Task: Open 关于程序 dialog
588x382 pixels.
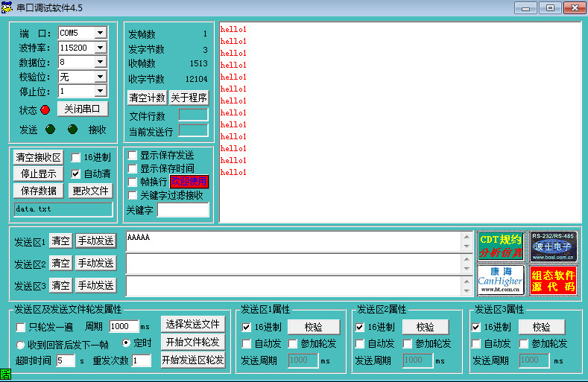Action: coord(189,98)
